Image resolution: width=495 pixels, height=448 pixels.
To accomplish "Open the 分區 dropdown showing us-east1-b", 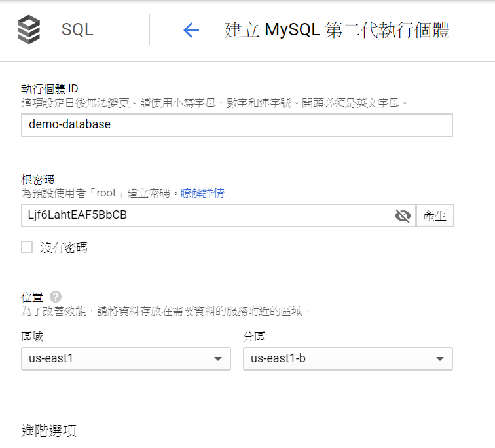I will (348, 359).
